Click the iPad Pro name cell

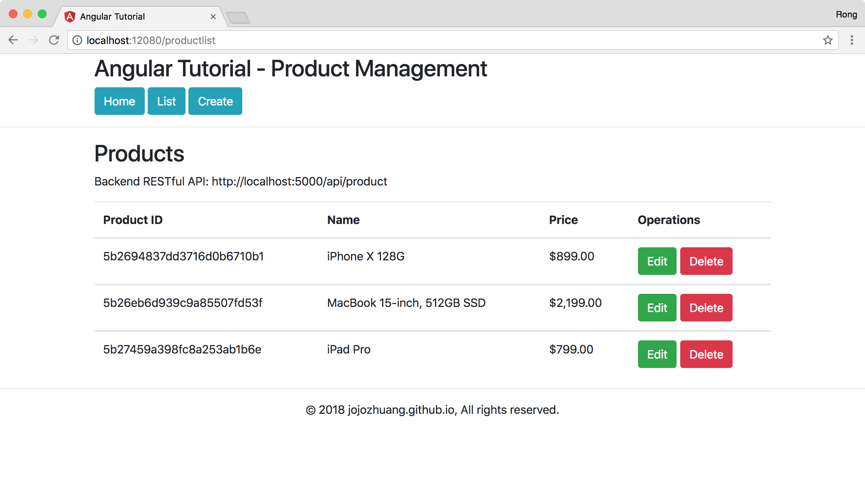(348, 349)
